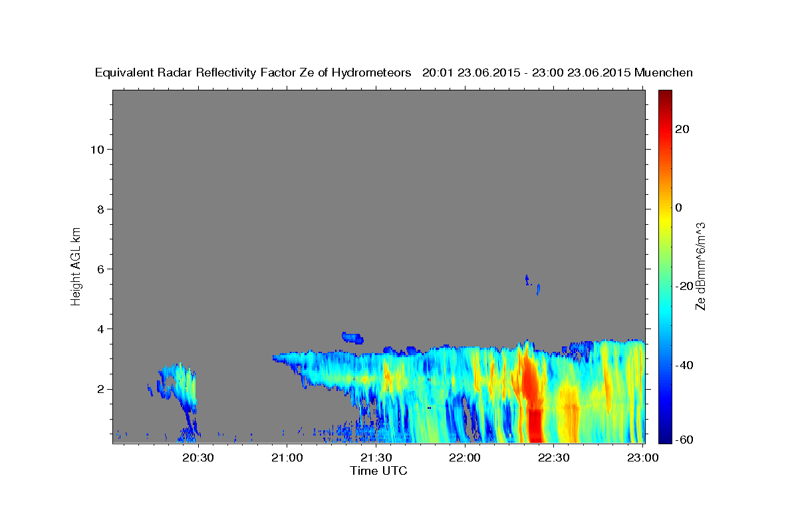Click the plot title 'Equivalent Radar Reflectivity Factor Ze of Hydrometeors'
Viewport: 798px width, 532px height.
click(253, 72)
